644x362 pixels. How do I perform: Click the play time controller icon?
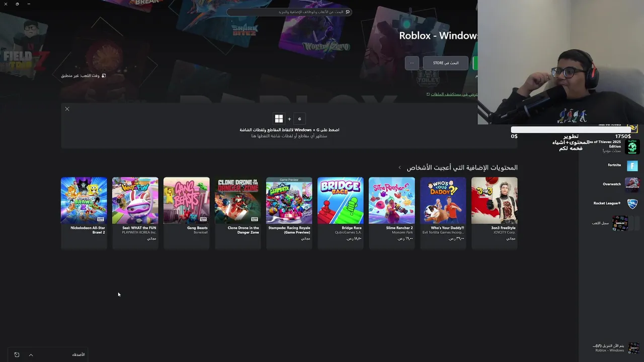pyautogui.click(x=104, y=75)
